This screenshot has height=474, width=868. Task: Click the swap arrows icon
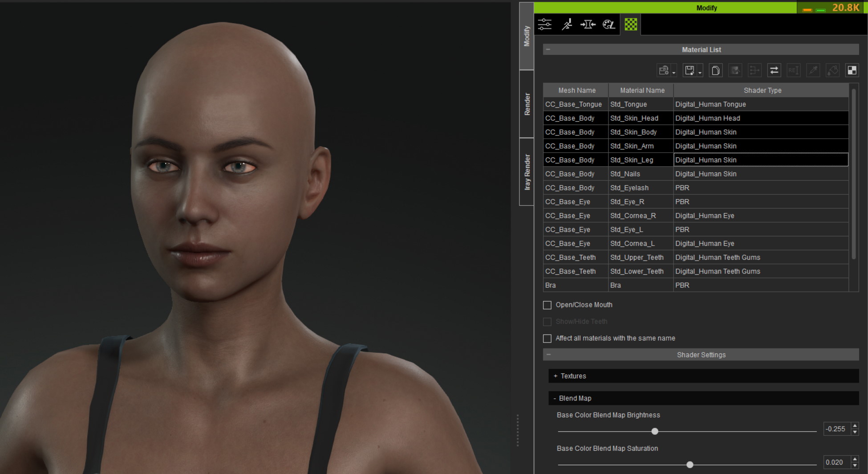click(774, 70)
